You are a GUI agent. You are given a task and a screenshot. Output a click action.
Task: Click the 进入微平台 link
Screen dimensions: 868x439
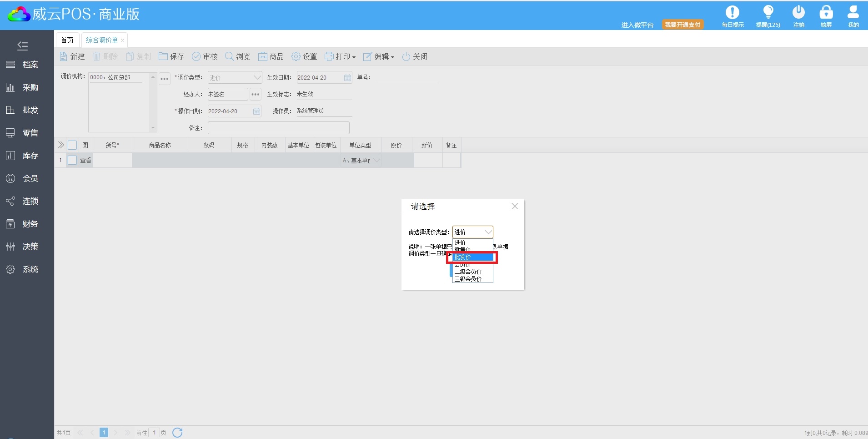637,25
